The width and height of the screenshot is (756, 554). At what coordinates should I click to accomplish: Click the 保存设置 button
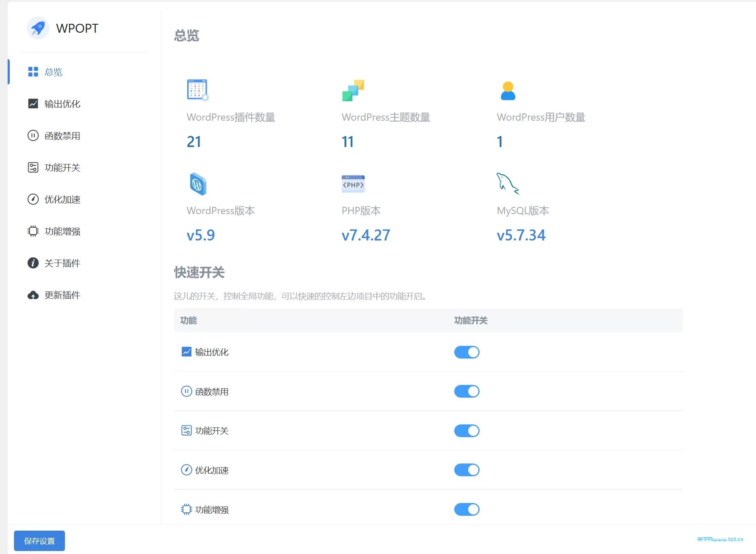39,540
